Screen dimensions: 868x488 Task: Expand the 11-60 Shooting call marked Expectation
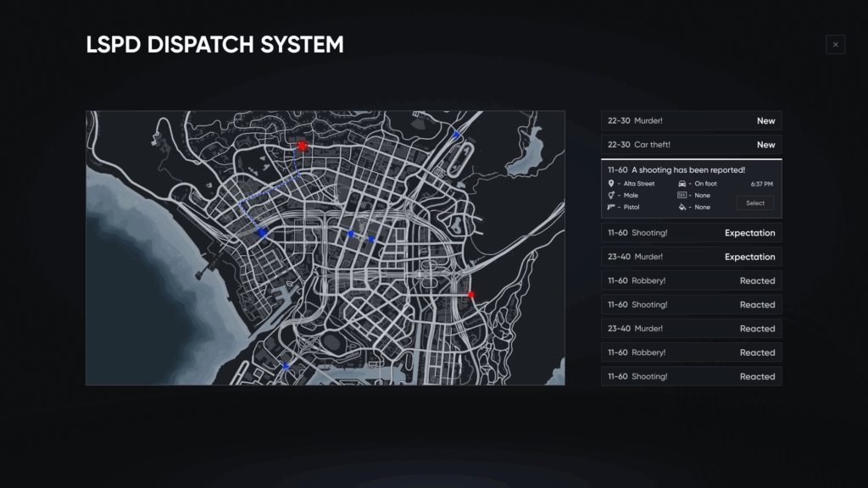coord(692,233)
